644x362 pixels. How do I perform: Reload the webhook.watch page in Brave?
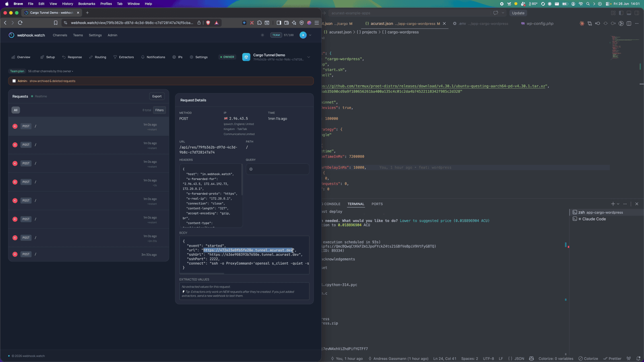pyautogui.click(x=20, y=23)
